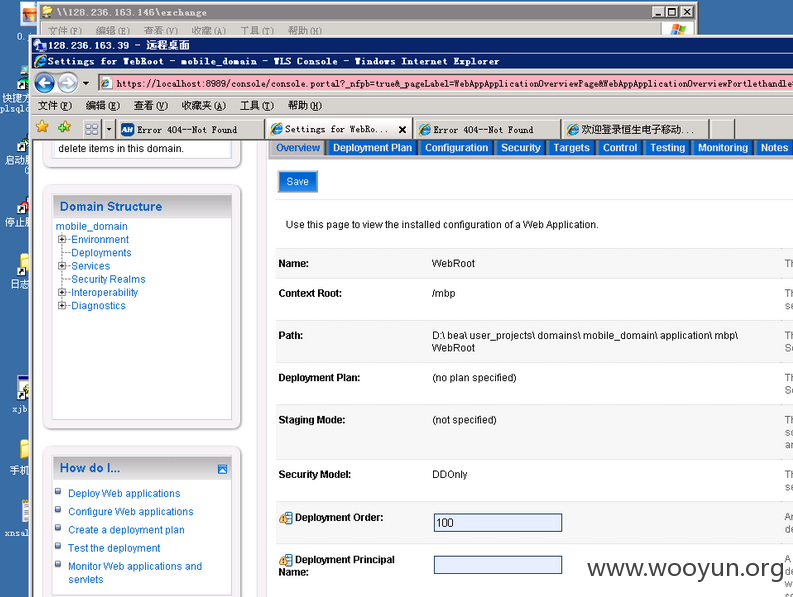The width and height of the screenshot is (793, 597).
Task: Open Configure Web applications help link
Action: 130,511
